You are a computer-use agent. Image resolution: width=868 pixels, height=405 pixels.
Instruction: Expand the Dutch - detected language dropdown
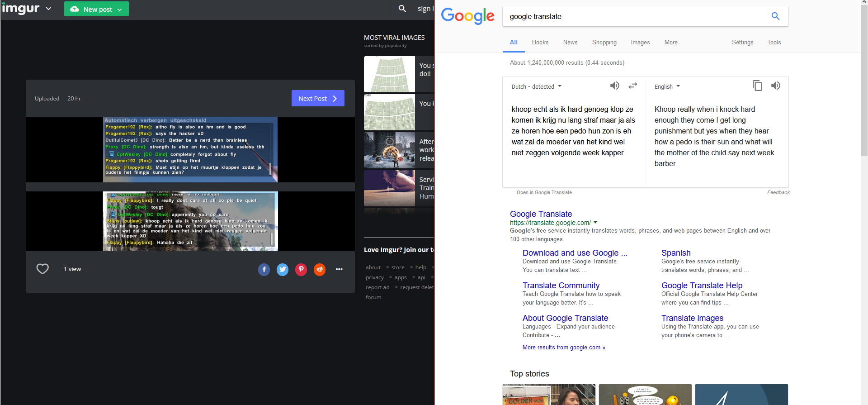tap(537, 86)
